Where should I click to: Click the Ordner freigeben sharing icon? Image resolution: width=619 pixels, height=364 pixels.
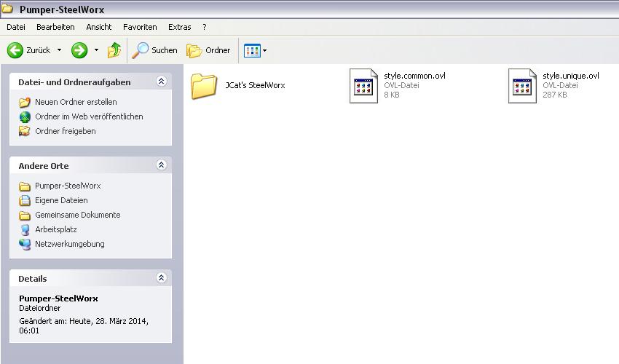click(x=25, y=131)
